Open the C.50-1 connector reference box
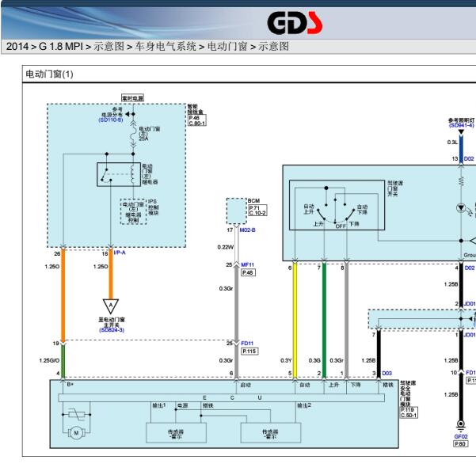 point(409,415)
